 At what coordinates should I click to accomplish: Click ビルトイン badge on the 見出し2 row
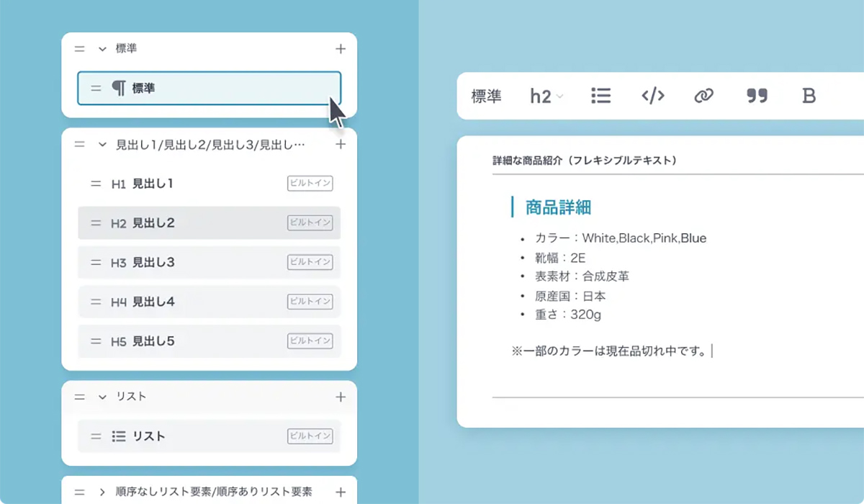310,223
